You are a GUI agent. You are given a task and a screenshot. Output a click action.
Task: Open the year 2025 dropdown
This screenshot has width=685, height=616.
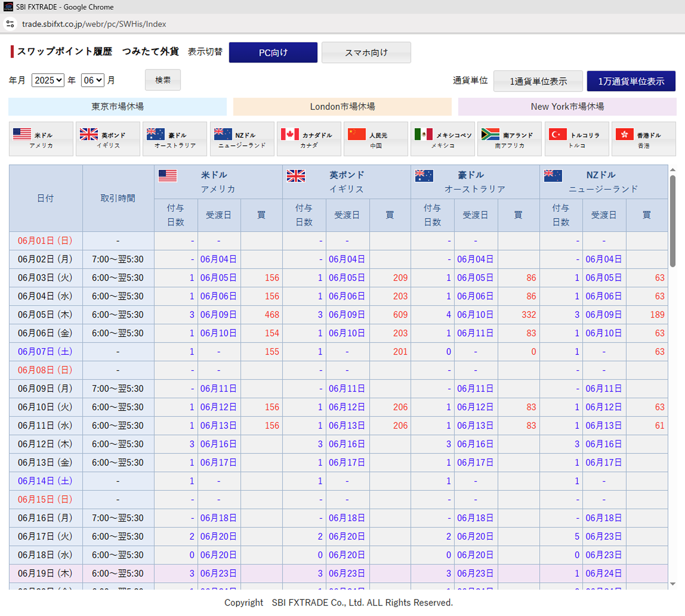pos(48,80)
